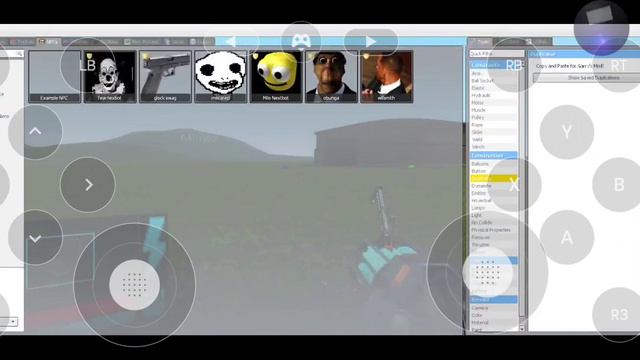Screen dimensions: 640x360
Task: Select the Remover tool
Action: tap(494, 237)
